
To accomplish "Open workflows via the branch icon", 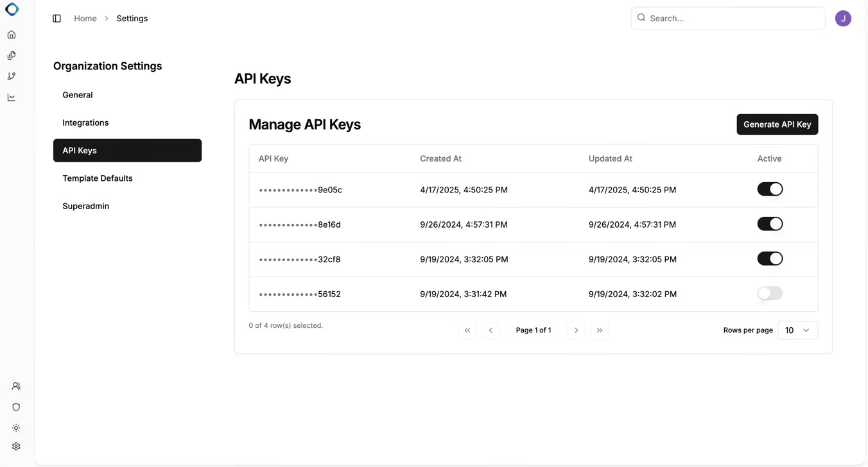I will [x=11, y=76].
